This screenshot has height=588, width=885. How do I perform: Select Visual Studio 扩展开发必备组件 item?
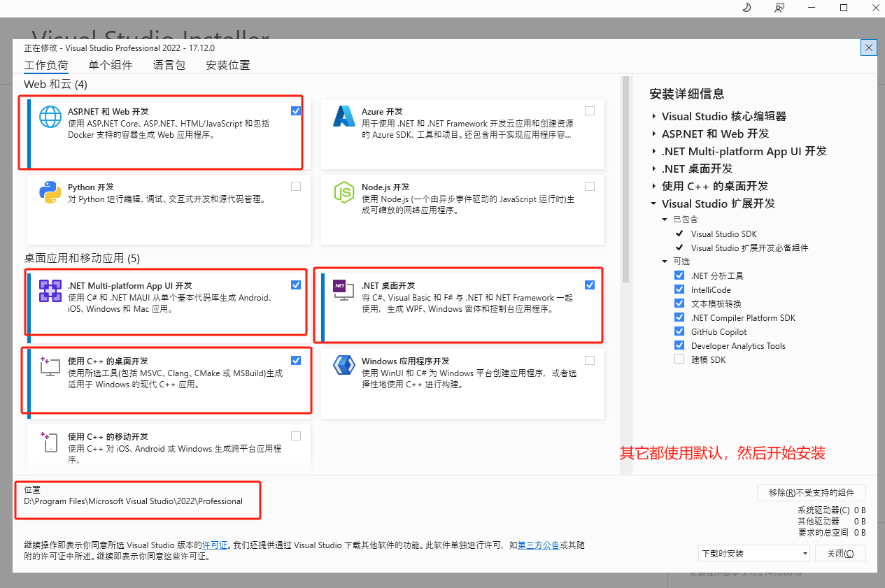pyautogui.click(x=749, y=248)
